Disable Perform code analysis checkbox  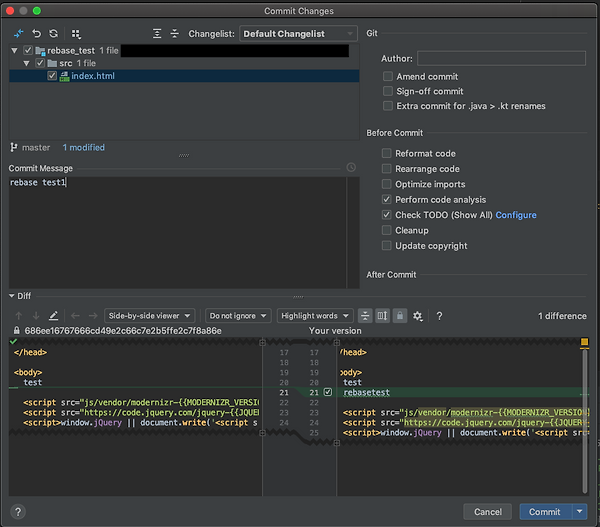click(x=386, y=199)
